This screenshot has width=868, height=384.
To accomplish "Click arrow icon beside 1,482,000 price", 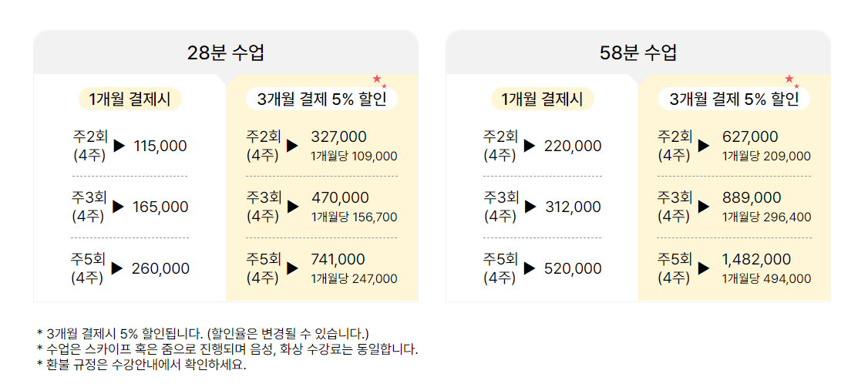I will [704, 268].
